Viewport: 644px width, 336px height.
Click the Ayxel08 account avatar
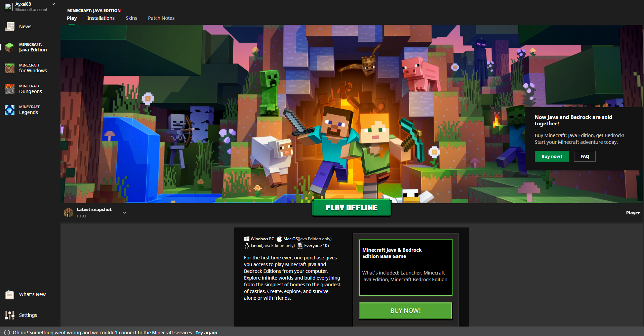pos(9,7)
